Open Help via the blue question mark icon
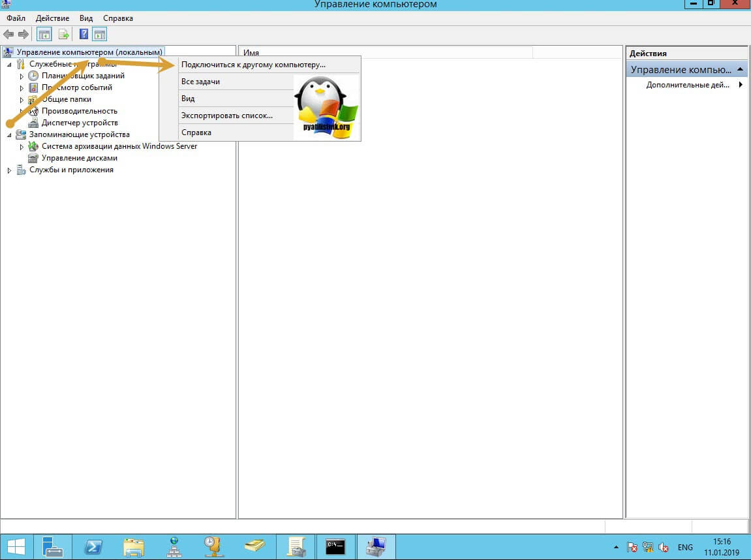The height and width of the screenshot is (560, 751). tap(84, 35)
